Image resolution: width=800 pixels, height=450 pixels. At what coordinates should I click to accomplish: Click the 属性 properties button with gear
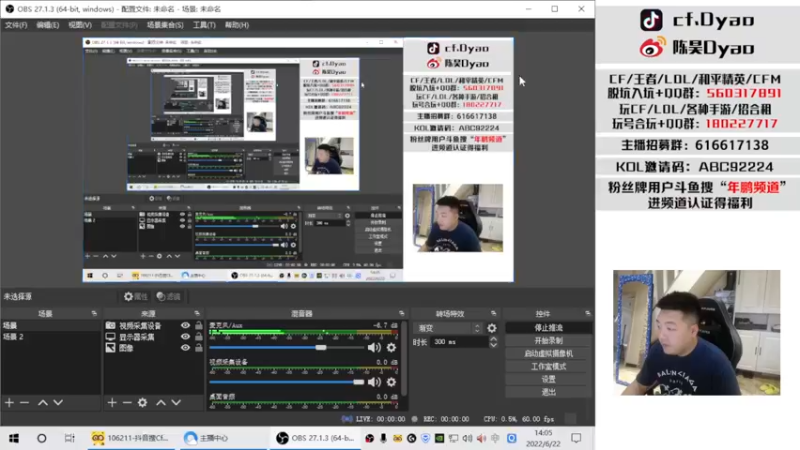tap(136, 296)
